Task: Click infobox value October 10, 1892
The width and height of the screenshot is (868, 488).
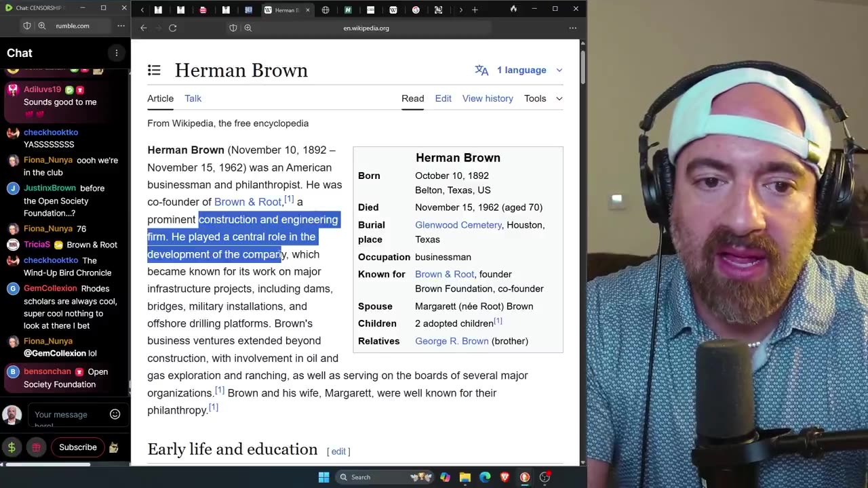Action: point(452,176)
